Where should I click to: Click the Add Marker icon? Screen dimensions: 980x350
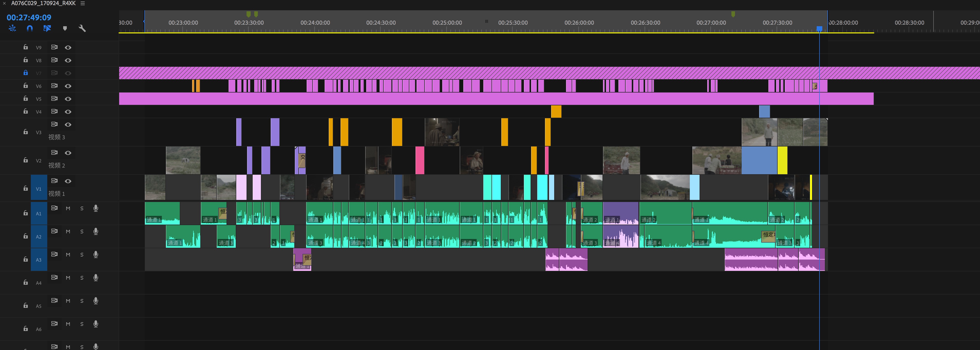[65, 28]
